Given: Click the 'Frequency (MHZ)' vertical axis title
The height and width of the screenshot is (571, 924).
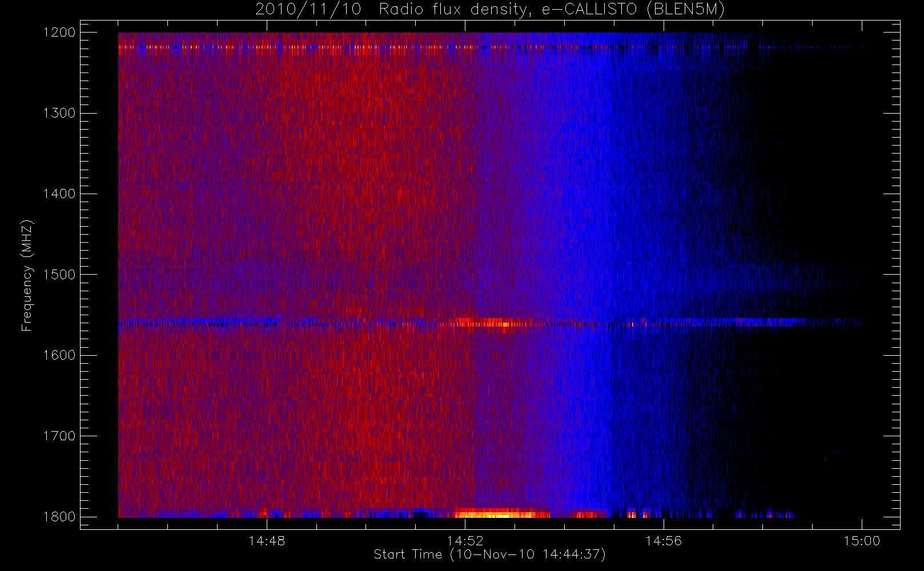Looking at the screenshot, I should pyautogui.click(x=27, y=275).
